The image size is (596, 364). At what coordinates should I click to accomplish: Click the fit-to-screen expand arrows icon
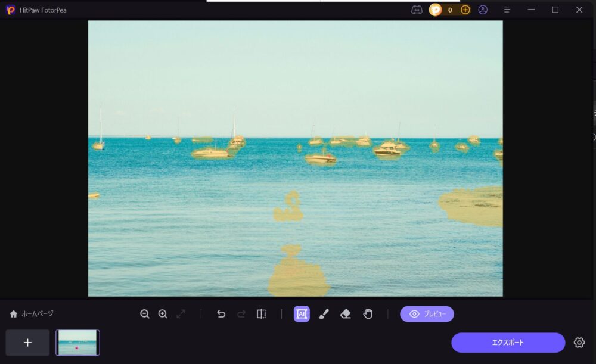(x=181, y=314)
